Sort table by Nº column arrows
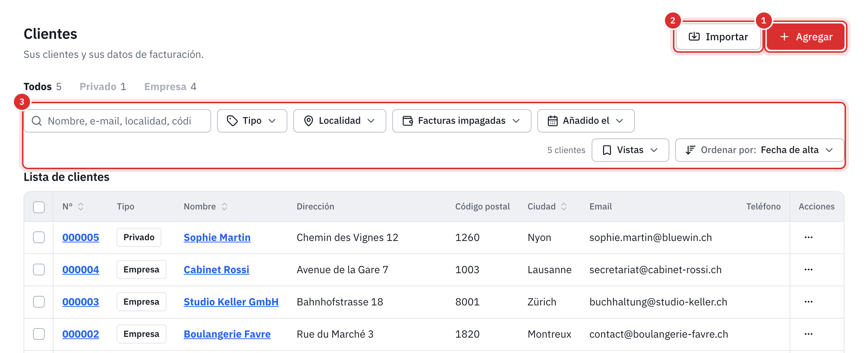868x353 pixels. coord(81,207)
